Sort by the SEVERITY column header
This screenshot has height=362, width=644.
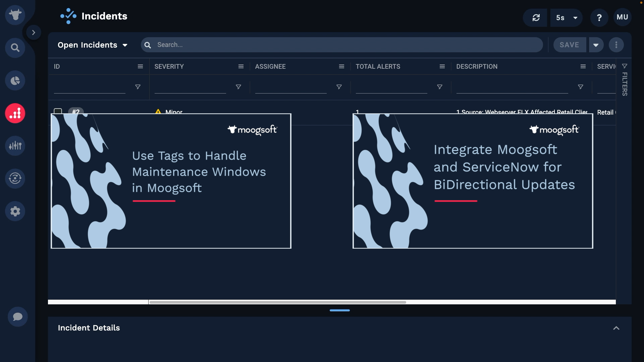click(169, 66)
